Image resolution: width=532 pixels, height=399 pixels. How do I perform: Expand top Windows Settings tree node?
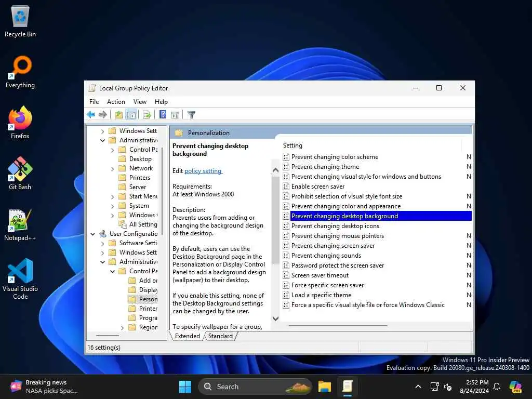102,131
